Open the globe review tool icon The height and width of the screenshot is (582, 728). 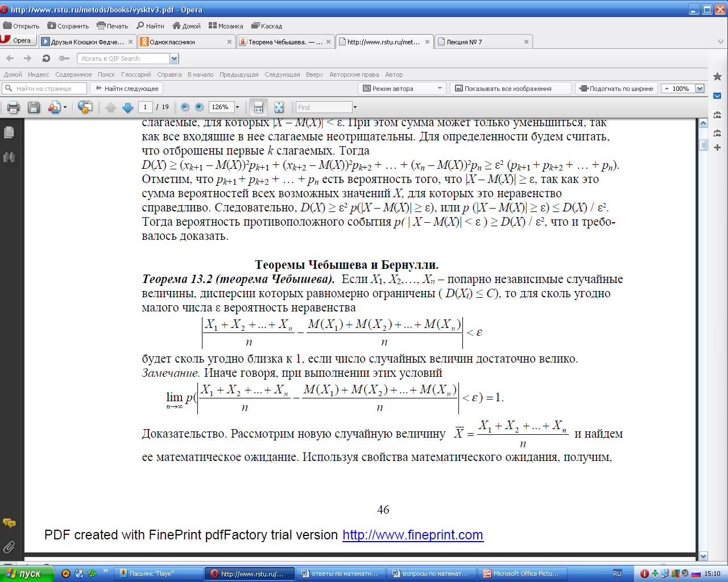[x=85, y=107]
